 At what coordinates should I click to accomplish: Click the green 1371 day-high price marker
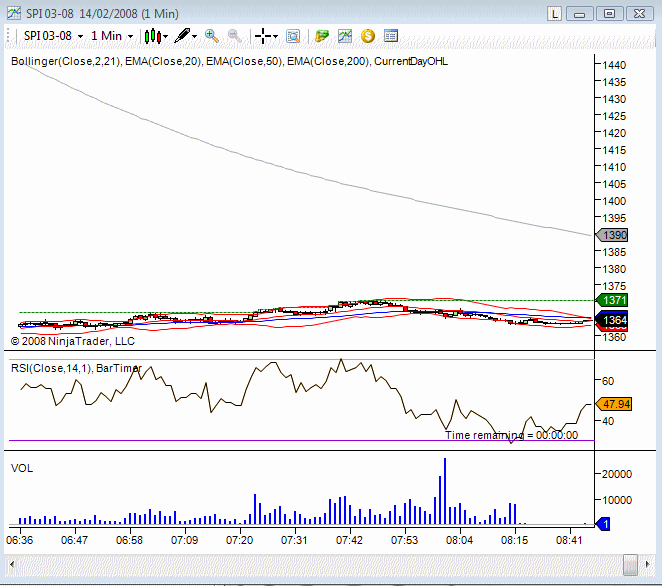pos(611,300)
